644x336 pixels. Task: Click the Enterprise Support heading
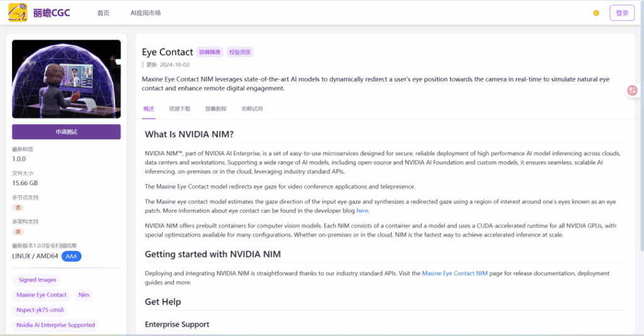coord(177,325)
